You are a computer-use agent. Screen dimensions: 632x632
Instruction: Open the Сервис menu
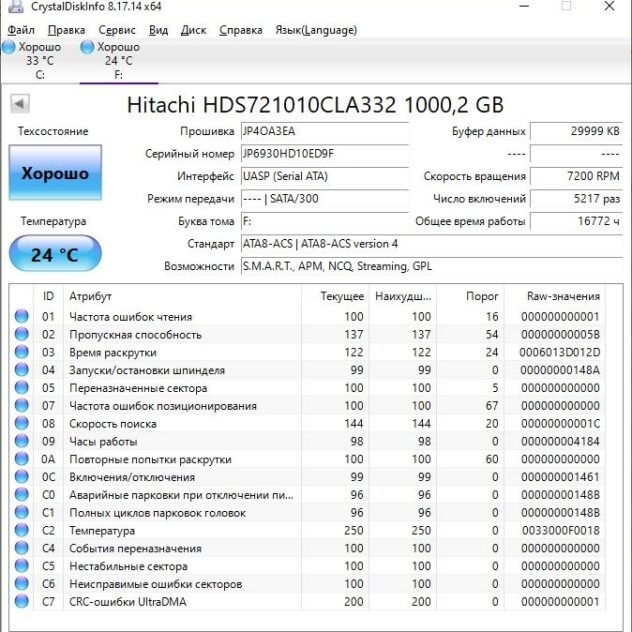click(x=118, y=30)
